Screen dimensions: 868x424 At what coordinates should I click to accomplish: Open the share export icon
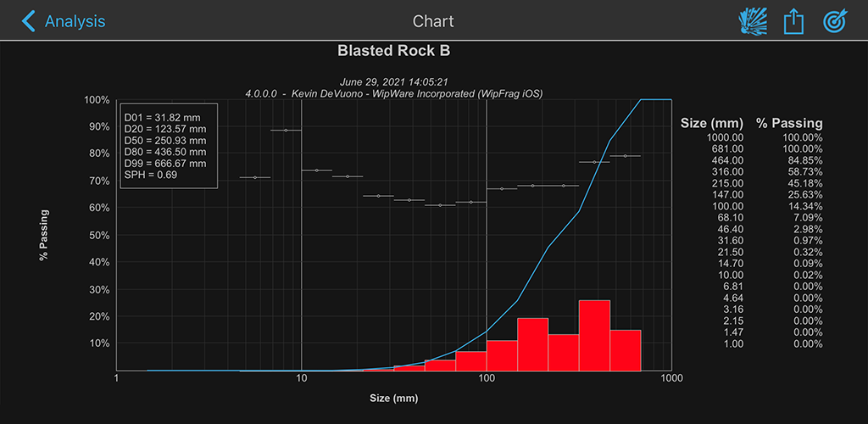tap(793, 21)
